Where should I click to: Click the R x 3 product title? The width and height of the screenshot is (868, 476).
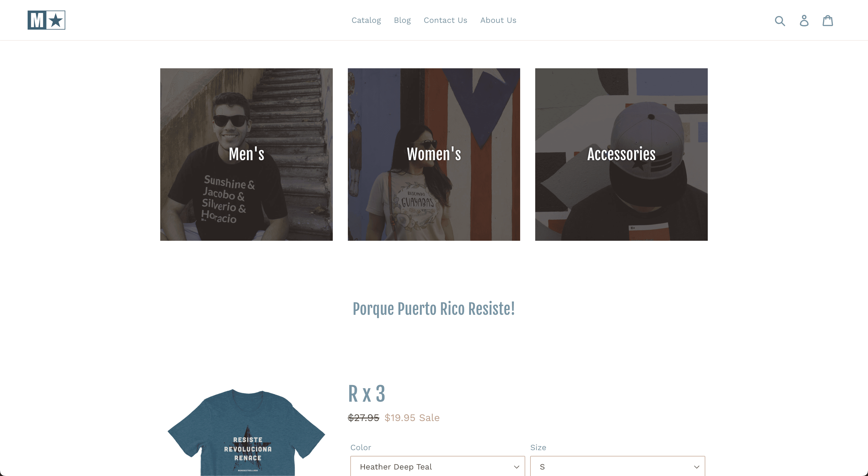click(366, 393)
